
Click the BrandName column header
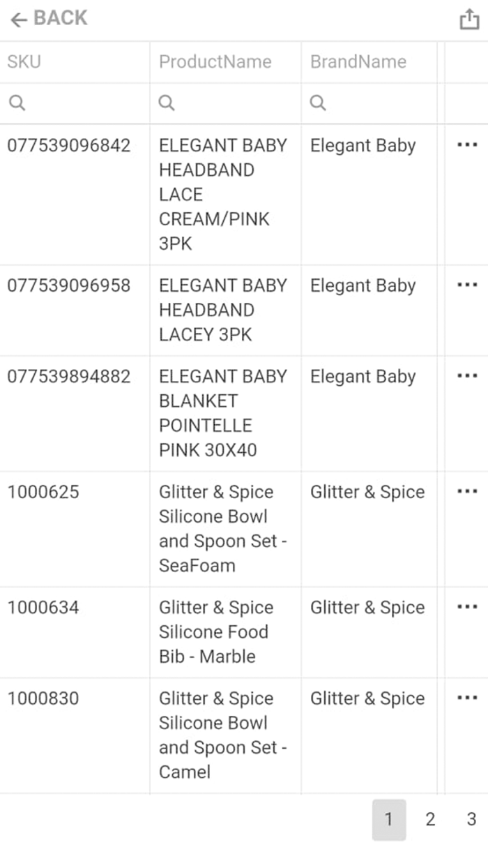point(358,62)
